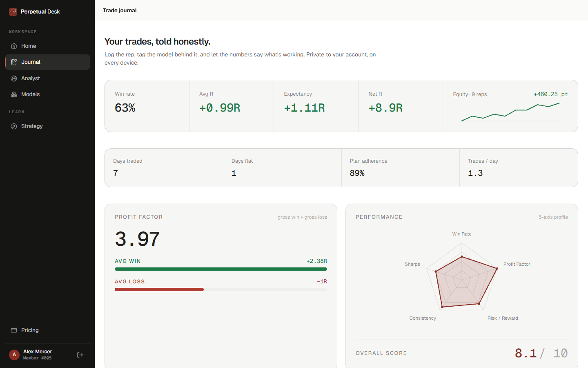This screenshot has height=368, width=588.
Task: Click the Days traded value 7
Action: click(116, 173)
